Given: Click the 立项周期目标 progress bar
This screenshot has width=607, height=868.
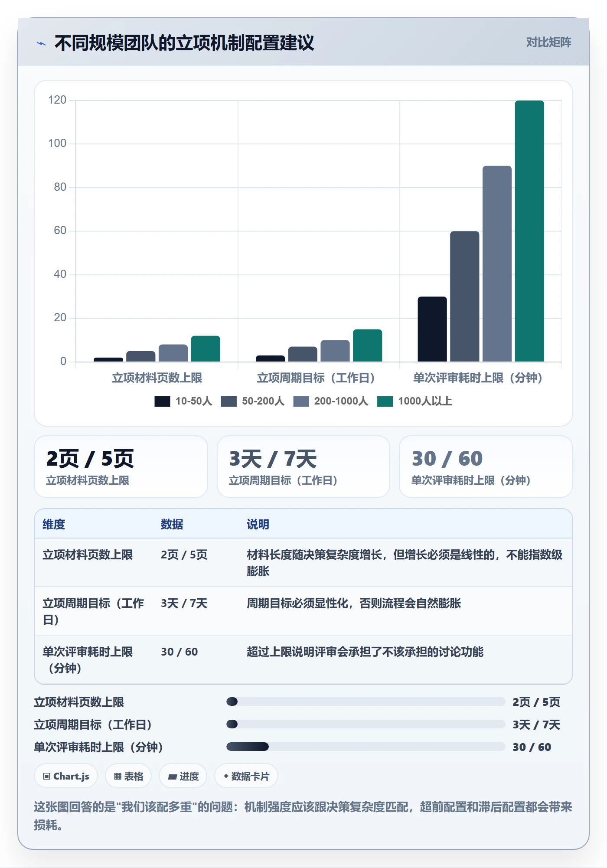Looking at the screenshot, I should pyautogui.click(x=366, y=724).
